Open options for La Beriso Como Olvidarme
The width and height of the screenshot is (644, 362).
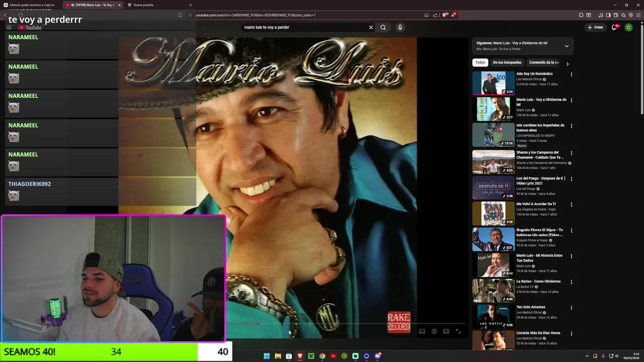pyautogui.click(x=571, y=282)
